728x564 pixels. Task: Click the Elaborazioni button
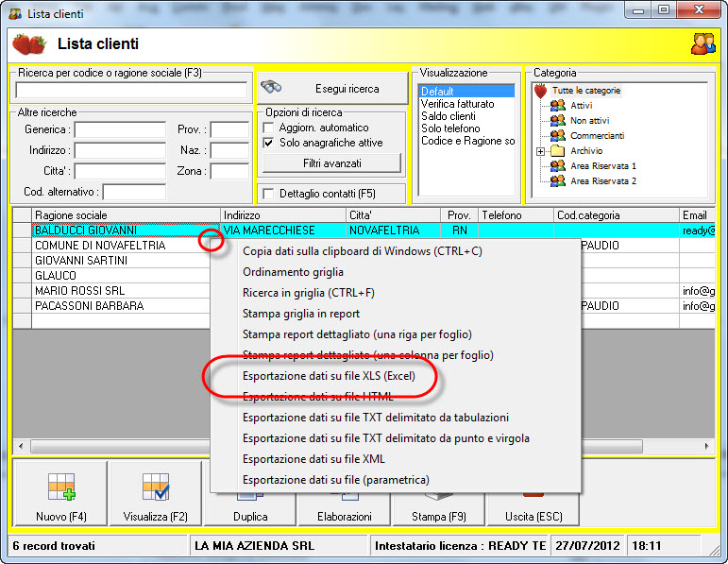345,517
